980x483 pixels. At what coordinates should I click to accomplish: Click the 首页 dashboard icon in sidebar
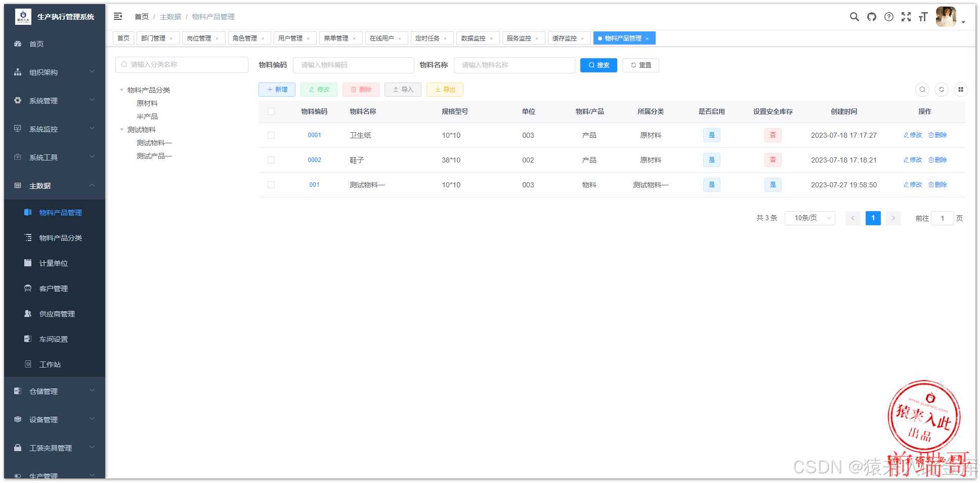click(18, 44)
